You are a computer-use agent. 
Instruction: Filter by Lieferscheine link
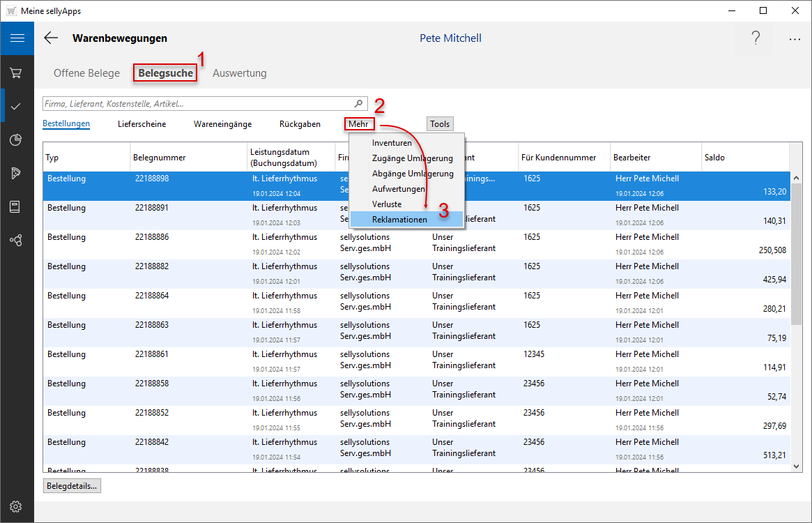141,124
